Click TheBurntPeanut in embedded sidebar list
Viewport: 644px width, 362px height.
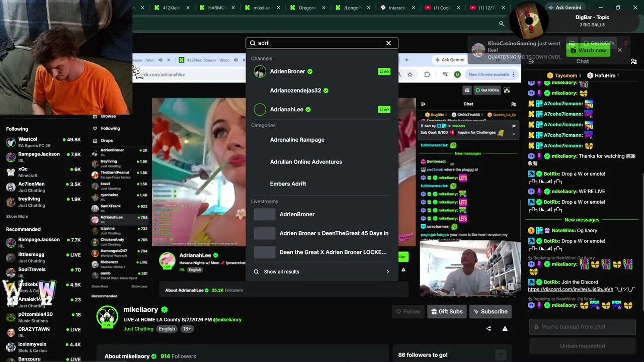pos(119,174)
